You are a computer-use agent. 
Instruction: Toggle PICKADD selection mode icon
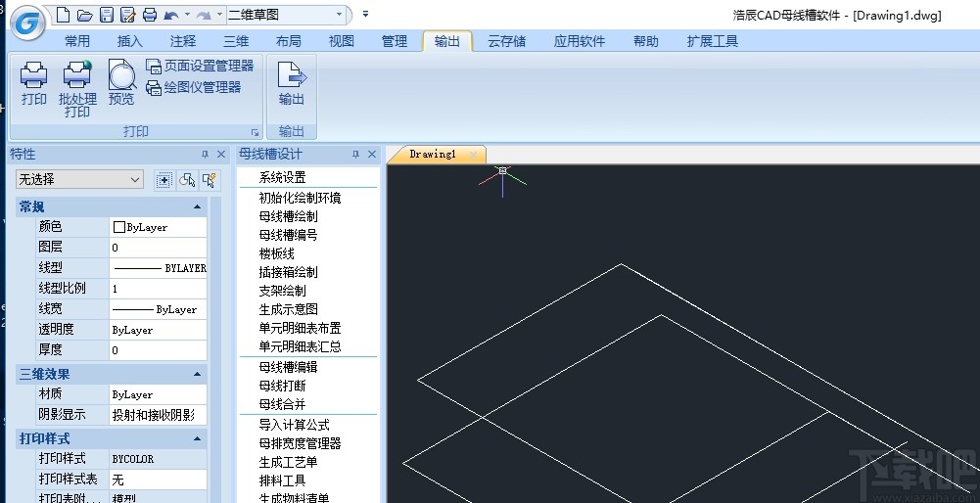click(163, 180)
